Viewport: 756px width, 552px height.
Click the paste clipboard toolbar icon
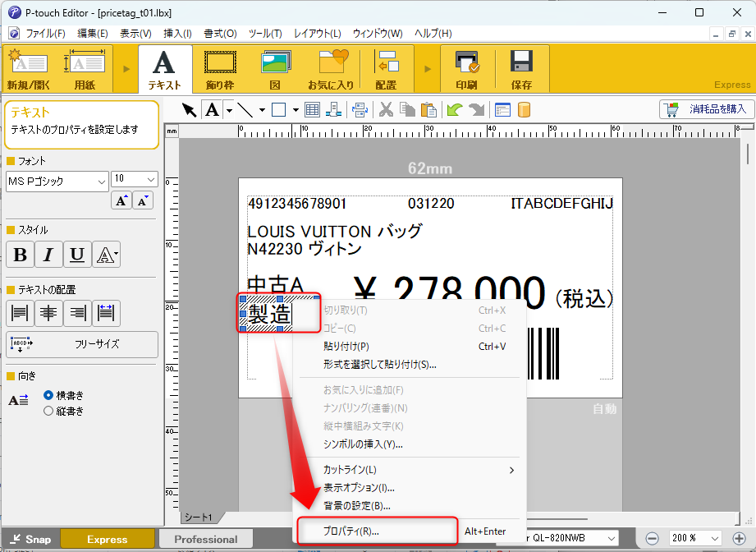428,110
